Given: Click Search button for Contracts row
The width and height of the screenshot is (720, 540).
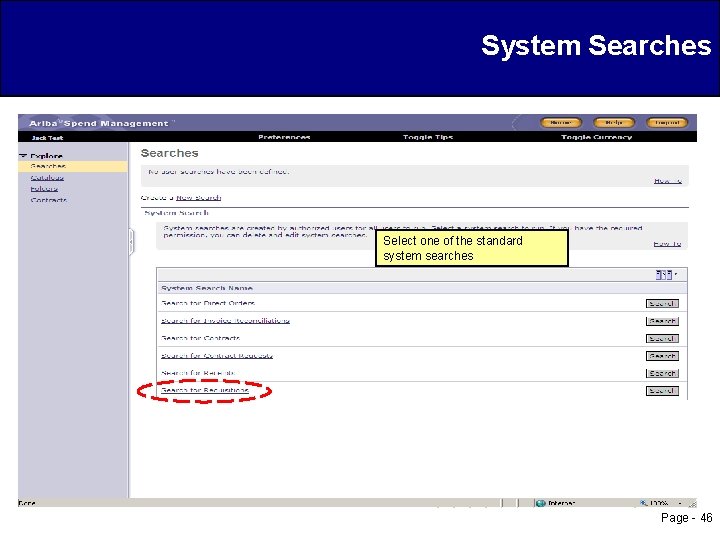Looking at the screenshot, I should click(662, 338).
